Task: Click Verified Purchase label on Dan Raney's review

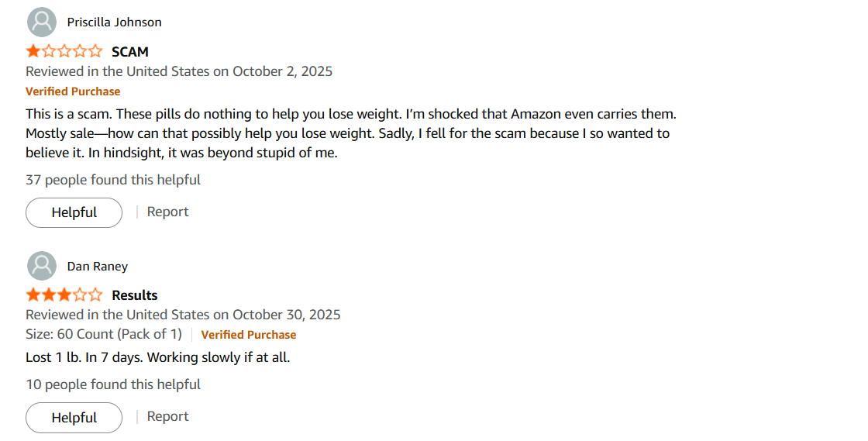Action: [x=248, y=335]
